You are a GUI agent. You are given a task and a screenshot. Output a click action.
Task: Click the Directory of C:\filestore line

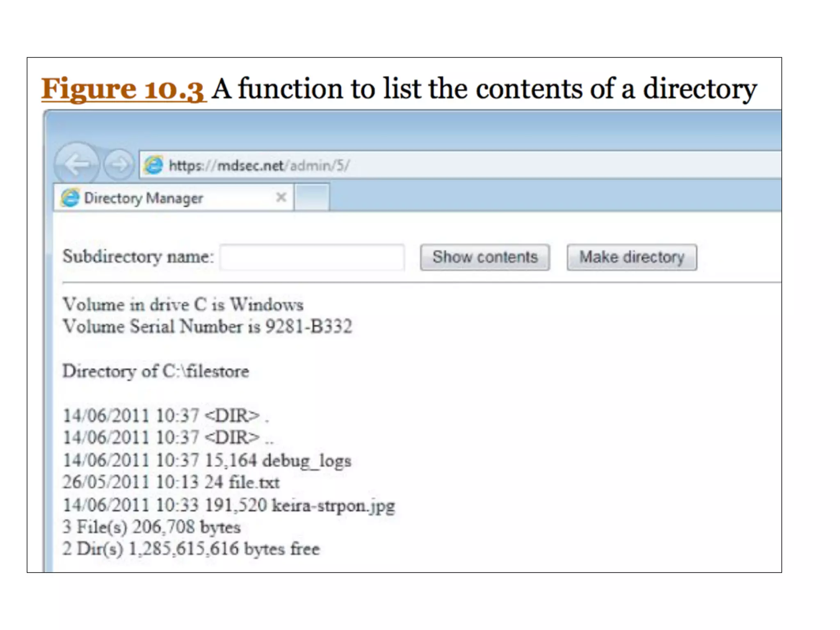156,371
